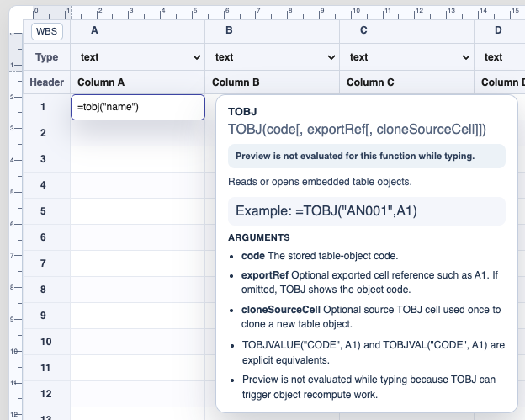Image resolution: width=525 pixels, height=420 pixels.
Task: Select row number 12
Action: (x=46, y=394)
